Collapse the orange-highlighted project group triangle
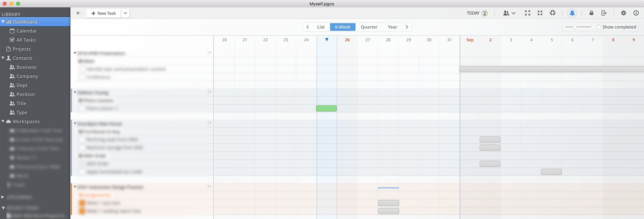644x219 pixels. tap(75, 187)
